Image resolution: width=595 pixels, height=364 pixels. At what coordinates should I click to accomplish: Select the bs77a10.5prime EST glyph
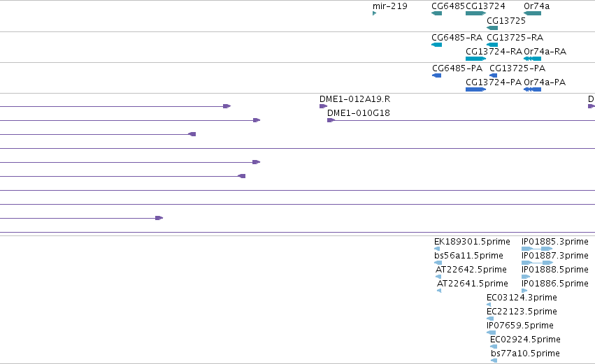(x=494, y=361)
